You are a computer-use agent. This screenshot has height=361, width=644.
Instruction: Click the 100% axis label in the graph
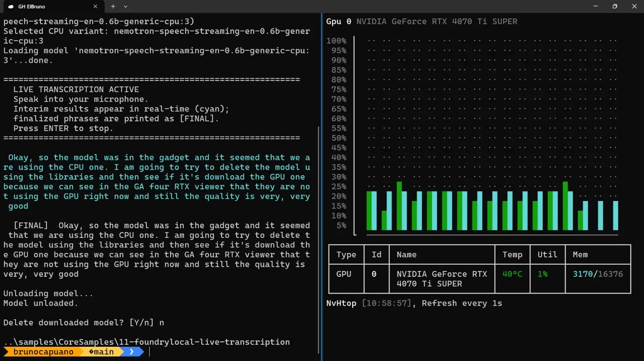pyautogui.click(x=336, y=41)
